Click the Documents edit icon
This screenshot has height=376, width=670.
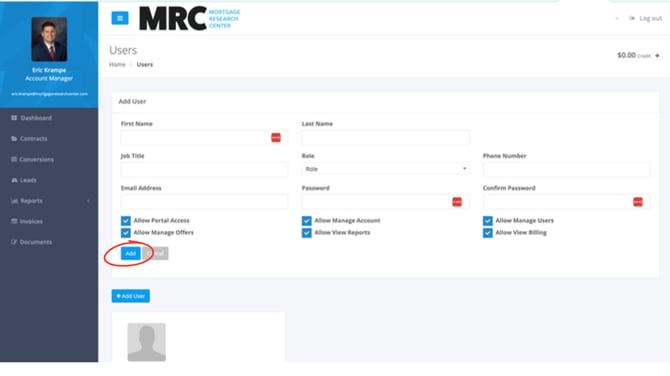[x=14, y=242]
